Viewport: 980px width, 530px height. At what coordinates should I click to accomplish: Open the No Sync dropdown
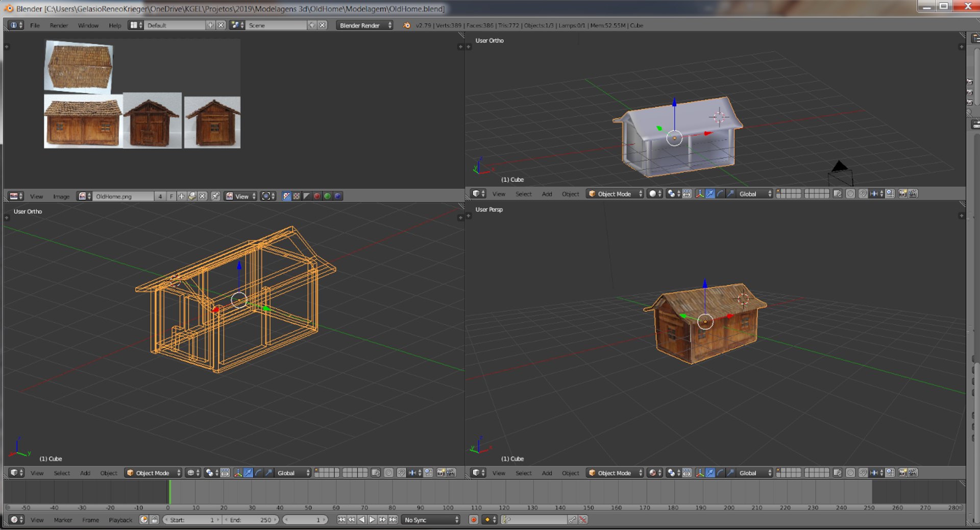(x=431, y=520)
